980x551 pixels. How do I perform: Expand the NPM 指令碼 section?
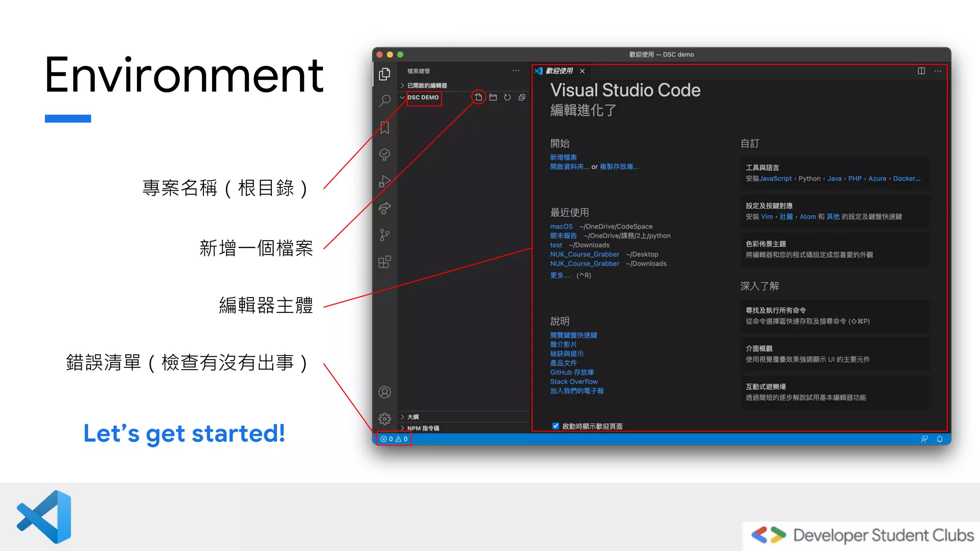pos(423,428)
